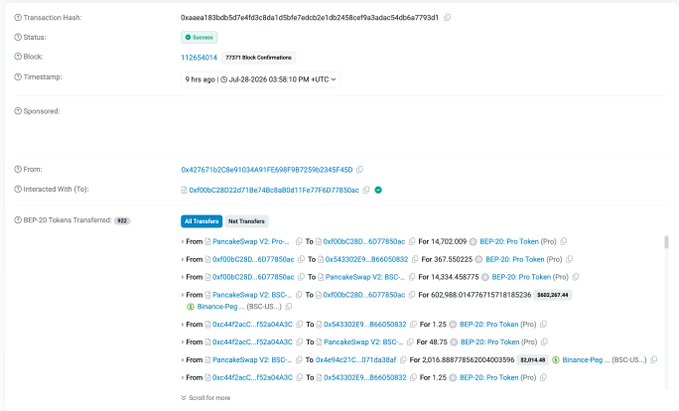This screenshot has width=679, height=411.
Task: Expand the 48.75 Pro Token transfer row
Action: coord(182,342)
